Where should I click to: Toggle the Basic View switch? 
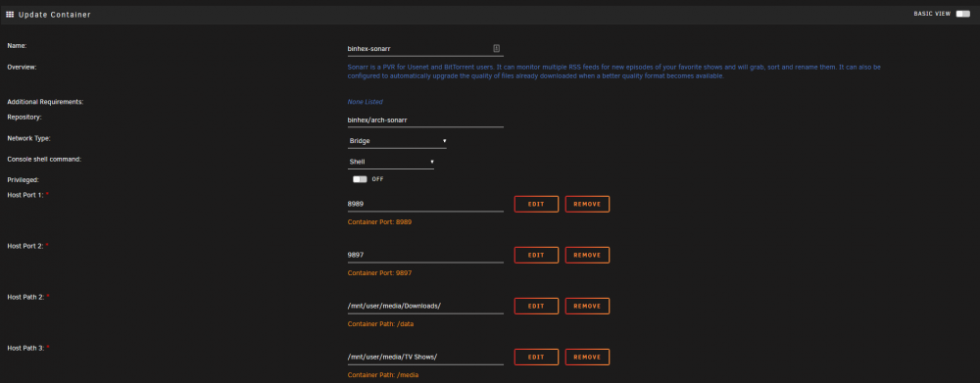[x=962, y=14]
